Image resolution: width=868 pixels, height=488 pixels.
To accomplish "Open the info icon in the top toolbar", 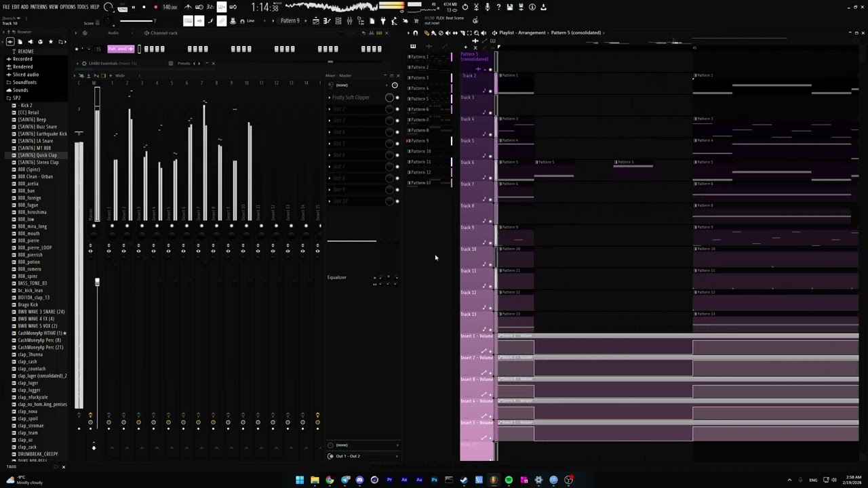I will 532,7.
